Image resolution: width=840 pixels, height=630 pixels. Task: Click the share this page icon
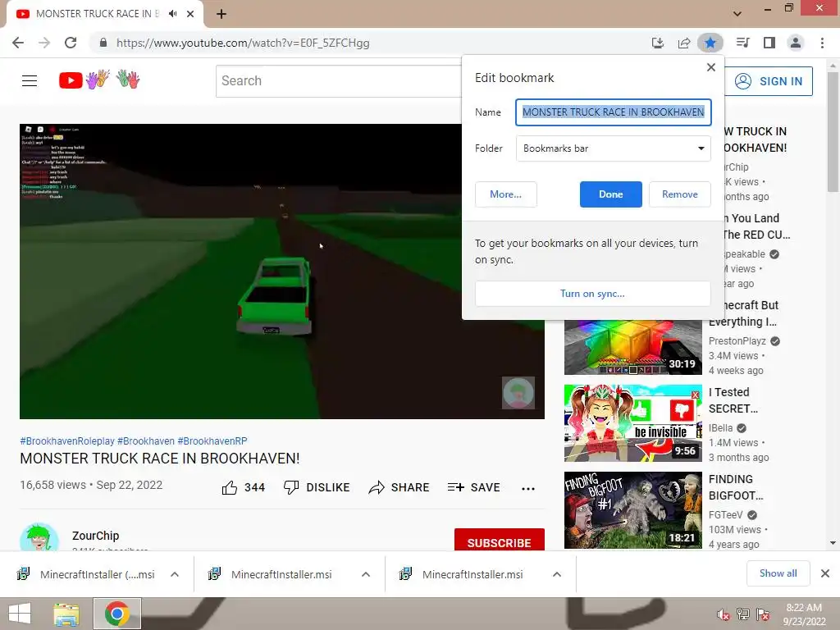(x=684, y=43)
